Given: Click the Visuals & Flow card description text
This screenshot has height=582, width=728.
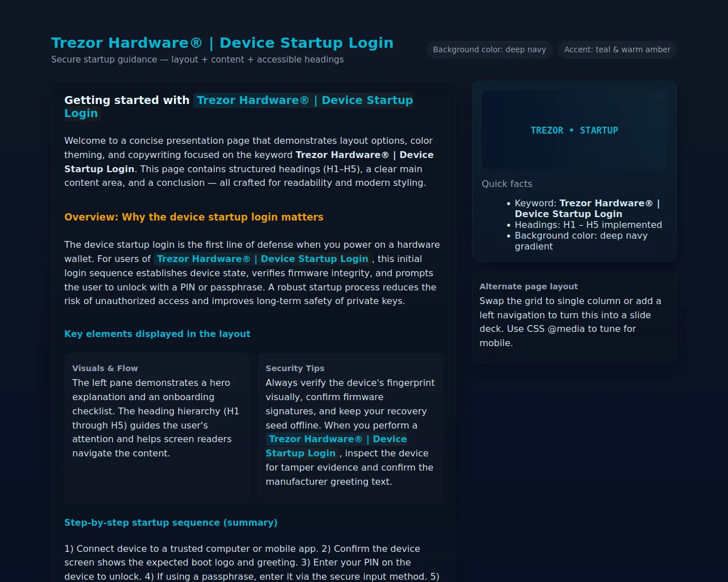Looking at the screenshot, I should point(156,418).
